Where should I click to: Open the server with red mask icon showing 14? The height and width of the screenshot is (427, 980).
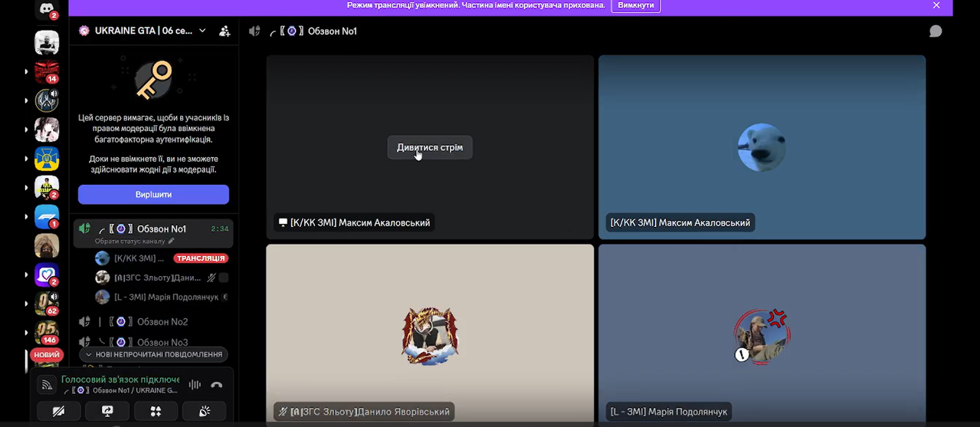[47, 71]
